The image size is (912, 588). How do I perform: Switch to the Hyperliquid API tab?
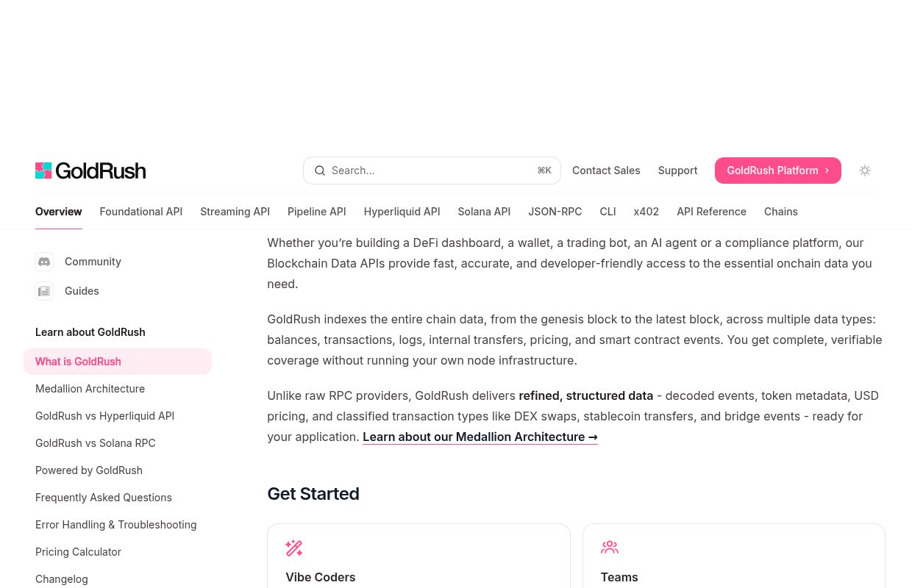(402, 212)
